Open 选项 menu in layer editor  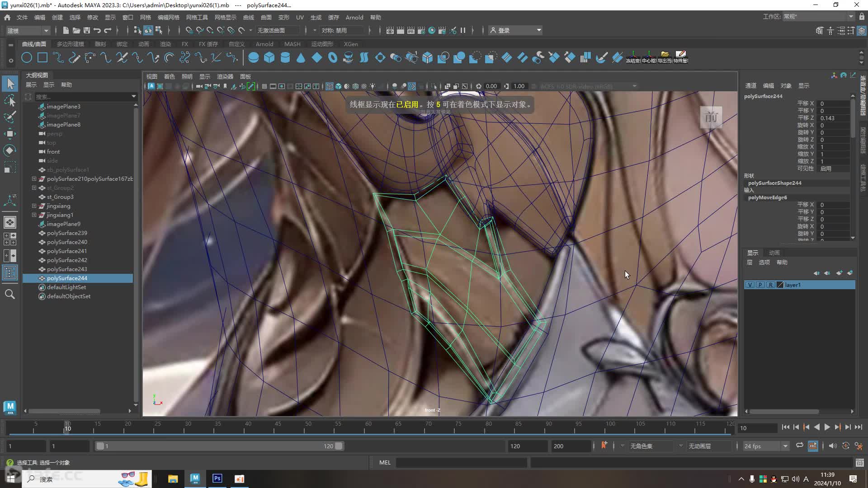coord(764,262)
